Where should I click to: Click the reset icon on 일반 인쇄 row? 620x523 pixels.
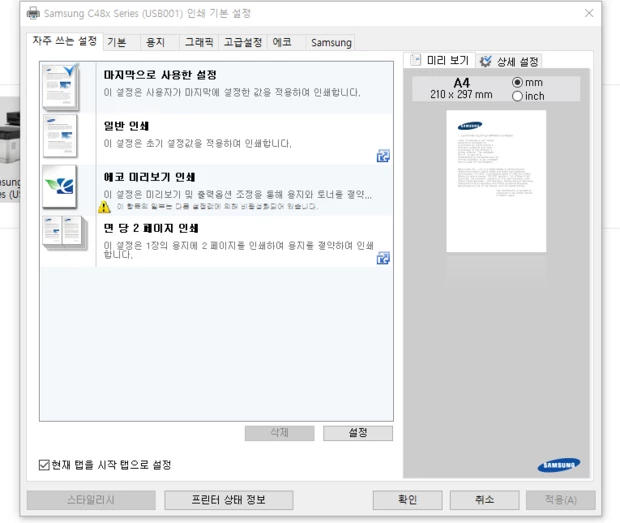coord(383,156)
